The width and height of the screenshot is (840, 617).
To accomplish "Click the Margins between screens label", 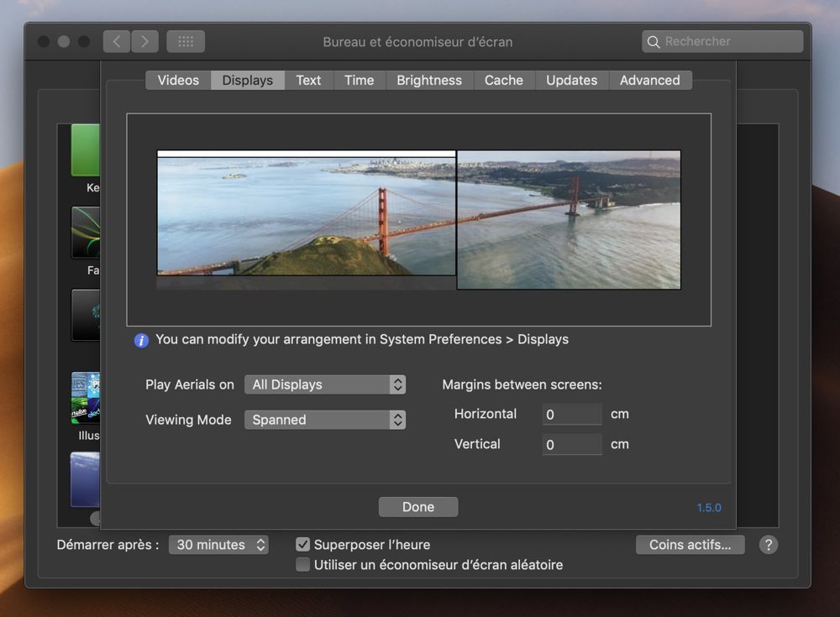I will point(522,384).
